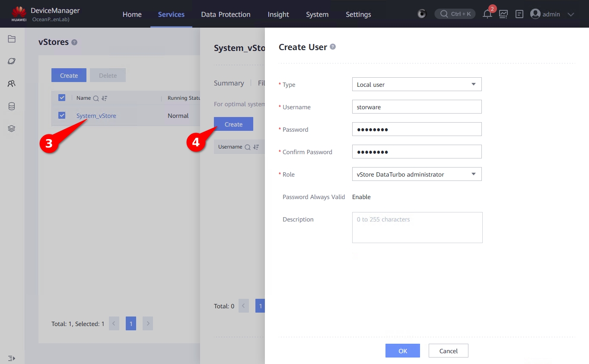Open the Type dropdown showing Local user
Image resolution: width=589 pixels, height=364 pixels.
[417, 85]
